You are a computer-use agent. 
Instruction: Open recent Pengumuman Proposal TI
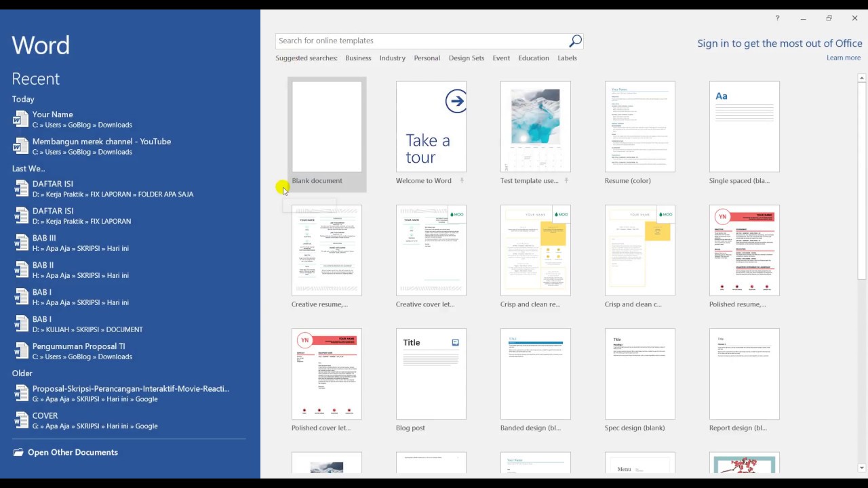pos(129,351)
